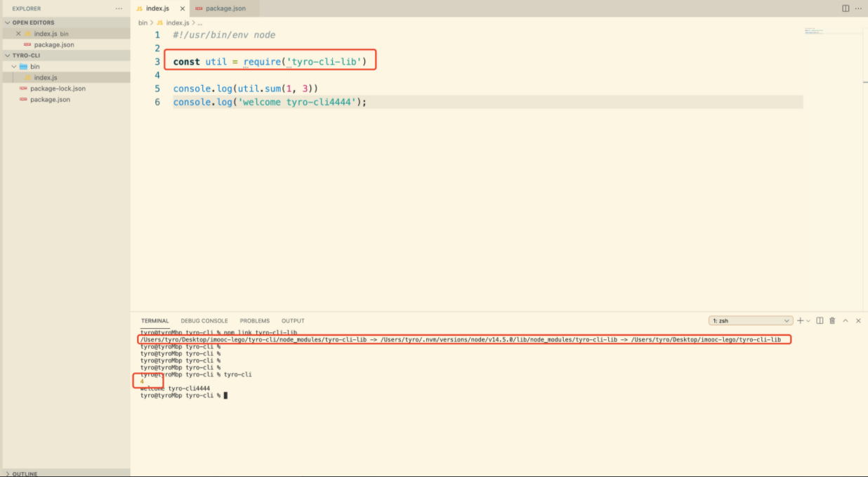Open Explorer views and more actions ellipsis
868x477 pixels.
[x=118, y=8]
